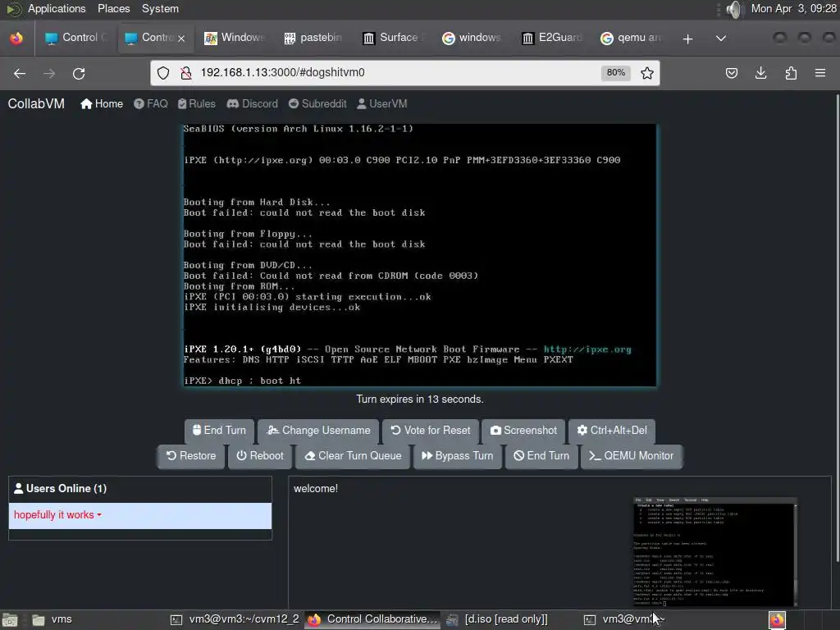
Task: Open the Applications menu
Action: coord(57,8)
